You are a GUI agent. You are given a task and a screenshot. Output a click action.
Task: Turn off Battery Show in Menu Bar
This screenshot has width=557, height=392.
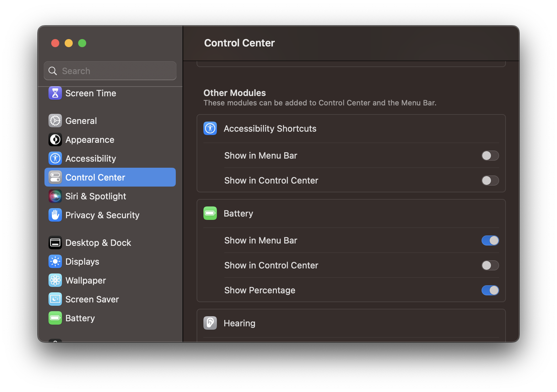tap(490, 240)
